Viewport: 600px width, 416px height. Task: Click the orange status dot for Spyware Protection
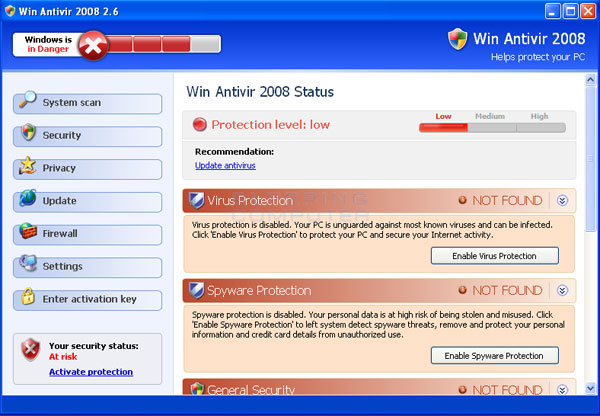(x=463, y=290)
